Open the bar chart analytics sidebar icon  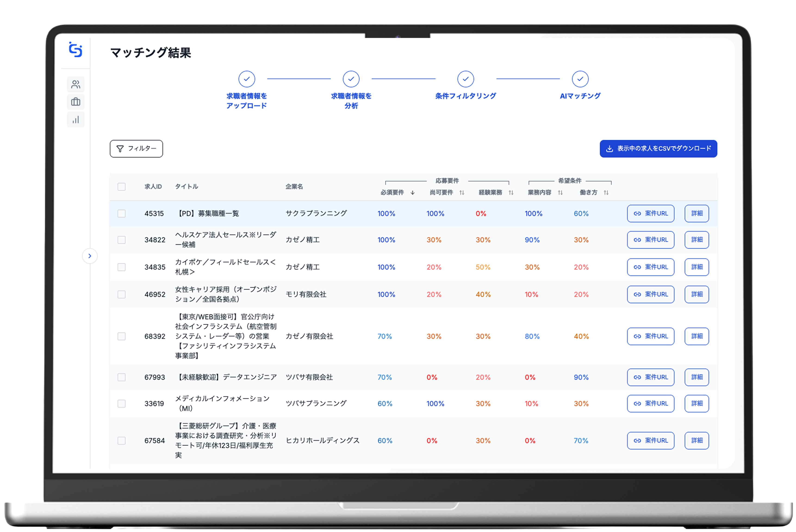click(x=76, y=119)
